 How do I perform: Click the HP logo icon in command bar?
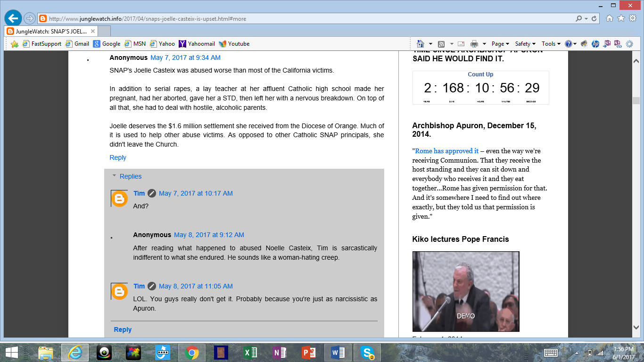595,44
